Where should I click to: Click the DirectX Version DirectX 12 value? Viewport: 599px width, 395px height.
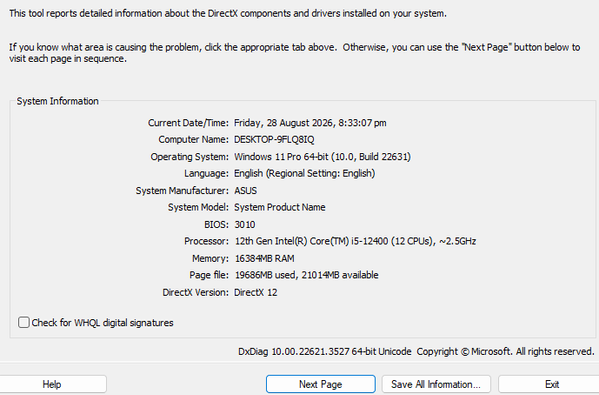tap(256, 292)
